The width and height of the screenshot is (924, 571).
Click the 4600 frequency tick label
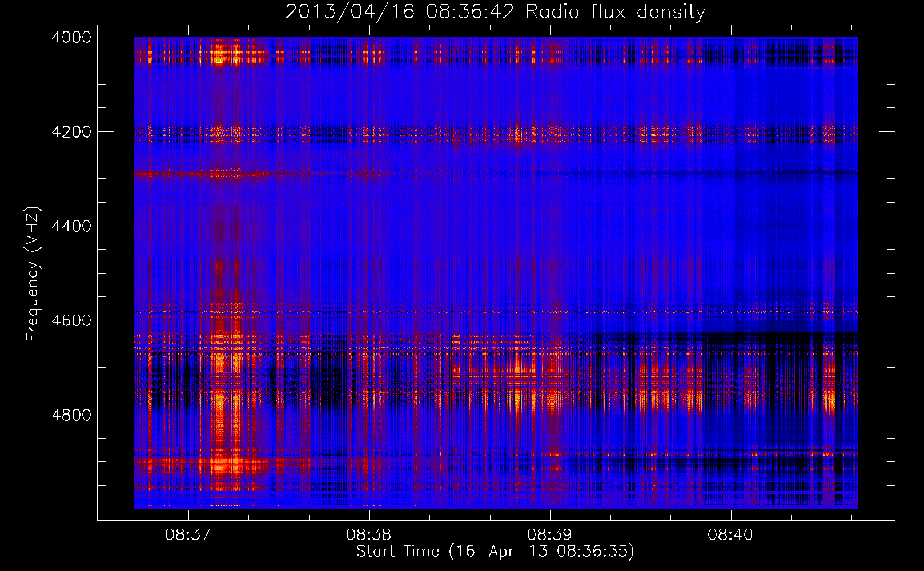(71, 320)
